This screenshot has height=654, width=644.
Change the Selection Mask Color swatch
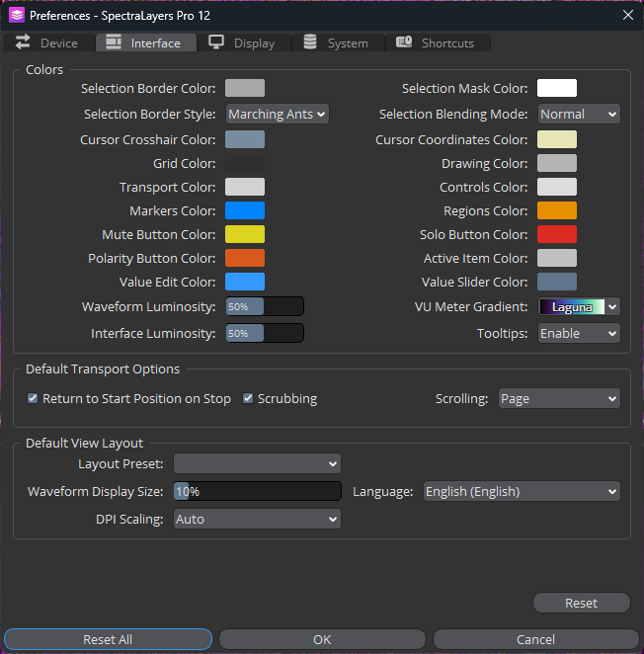click(557, 88)
